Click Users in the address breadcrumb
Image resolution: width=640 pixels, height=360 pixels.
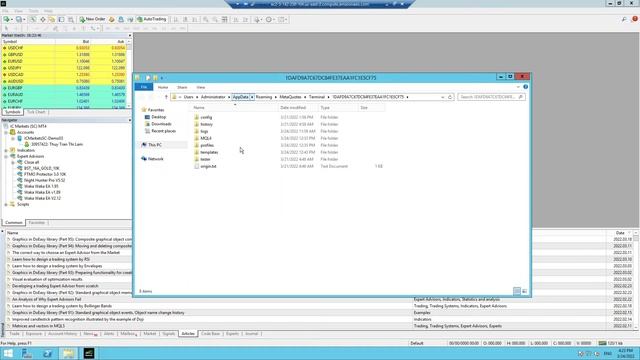pos(189,97)
